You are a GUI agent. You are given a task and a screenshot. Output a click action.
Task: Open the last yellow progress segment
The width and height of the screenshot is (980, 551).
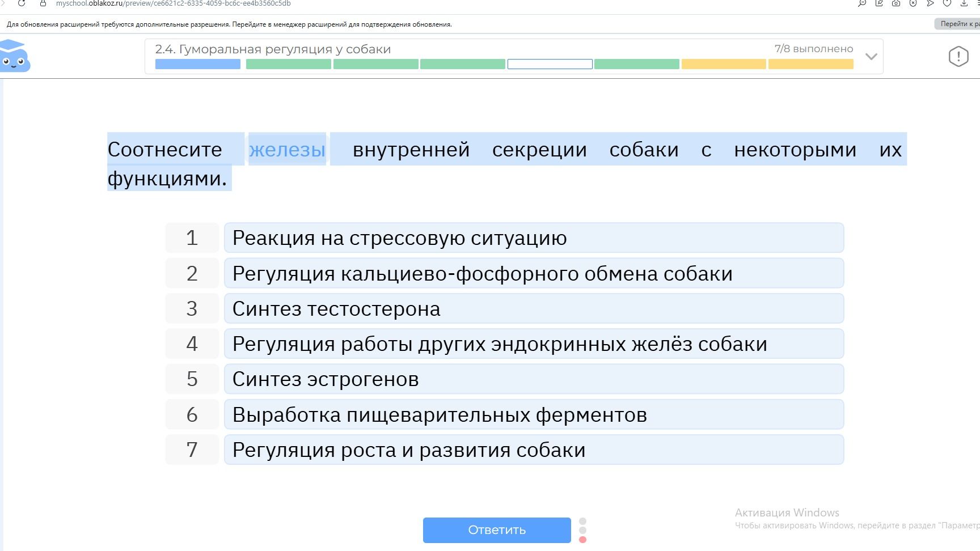pos(811,64)
